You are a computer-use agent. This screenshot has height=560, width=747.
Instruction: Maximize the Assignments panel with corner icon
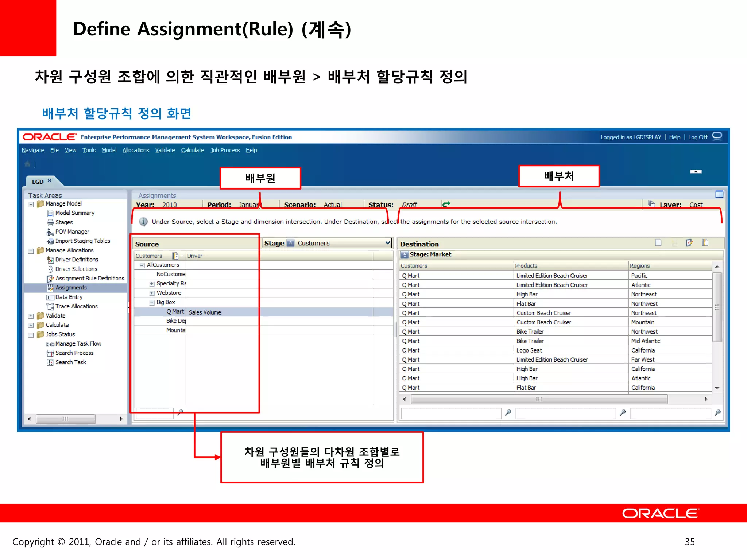(x=719, y=194)
